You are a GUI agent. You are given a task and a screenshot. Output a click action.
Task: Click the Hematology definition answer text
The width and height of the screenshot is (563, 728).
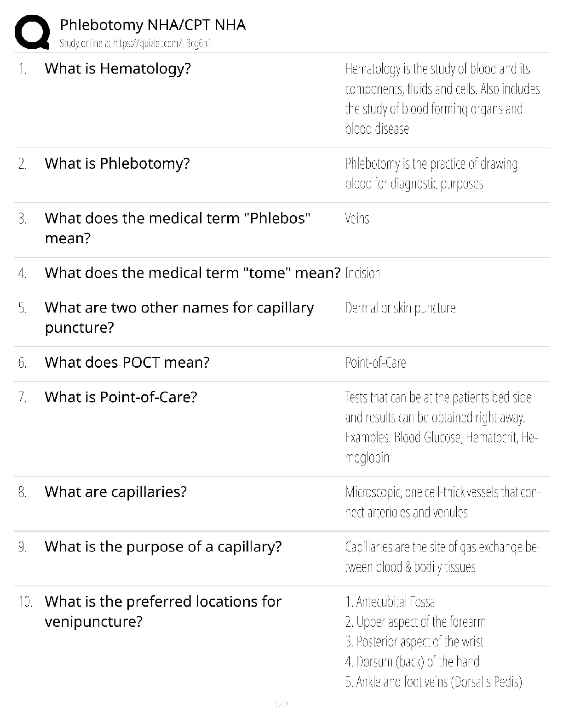pyautogui.click(x=442, y=99)
